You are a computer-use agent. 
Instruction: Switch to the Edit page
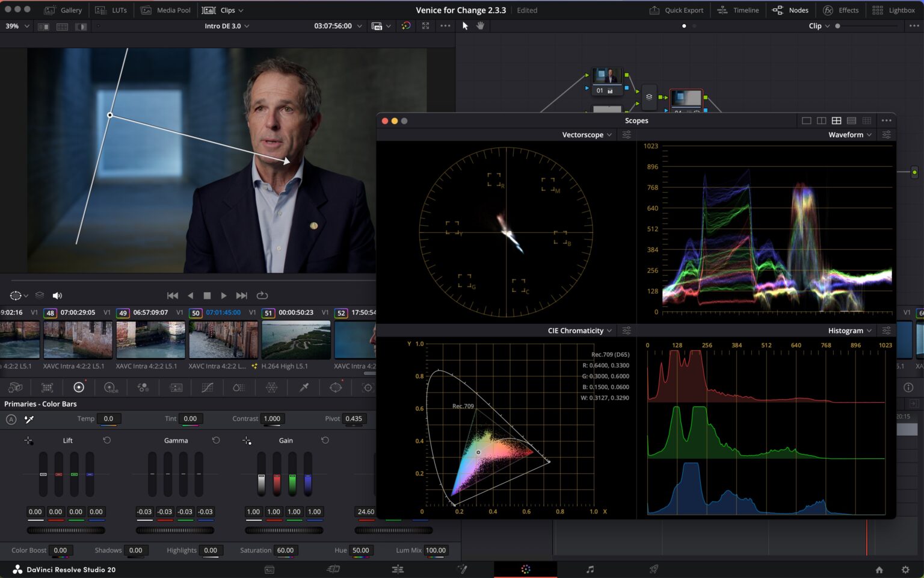pos(398,570)
